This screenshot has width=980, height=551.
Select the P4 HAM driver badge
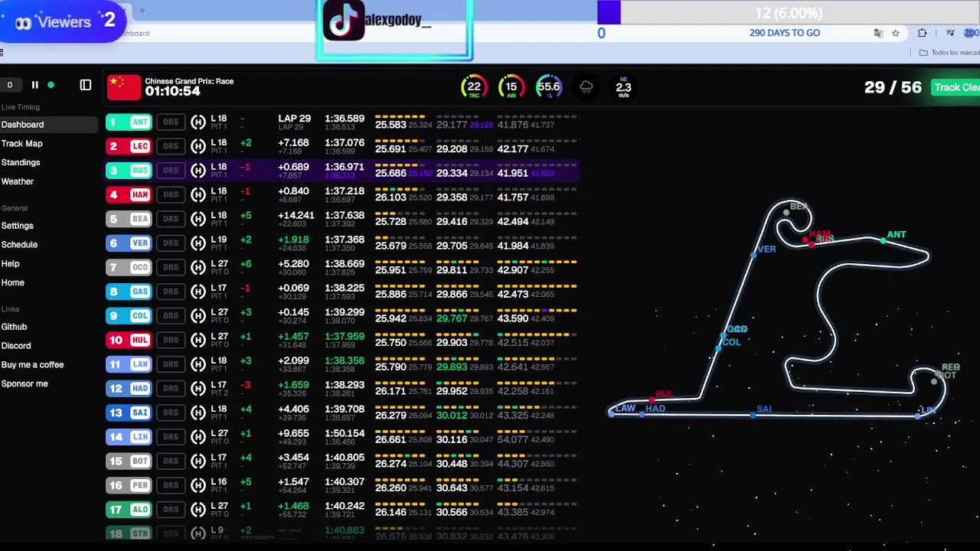point(129,194)
